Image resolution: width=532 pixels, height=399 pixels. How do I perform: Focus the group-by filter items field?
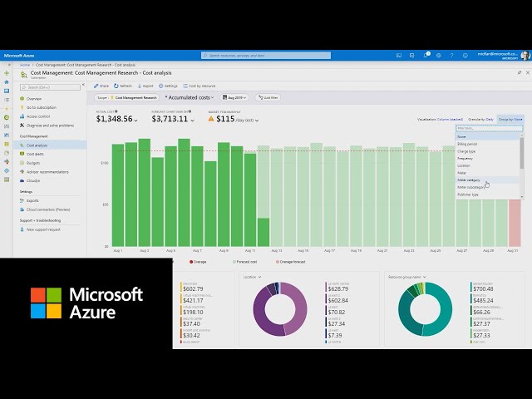pos(489,128)
